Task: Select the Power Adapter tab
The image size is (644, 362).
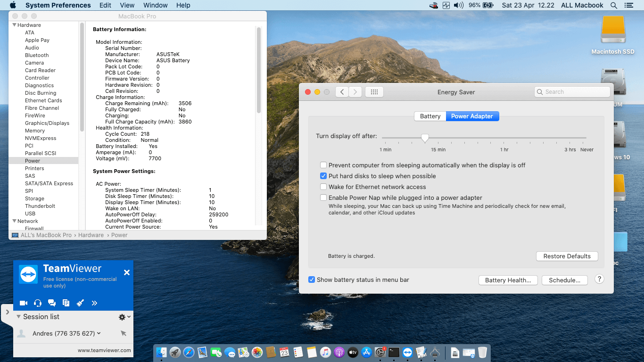Action: [x=472, y=116]
